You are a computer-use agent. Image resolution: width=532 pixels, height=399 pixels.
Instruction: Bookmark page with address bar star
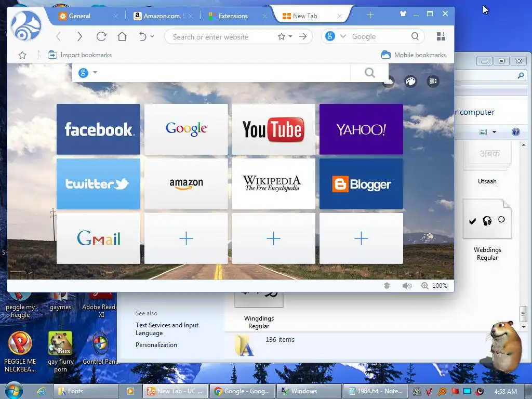(281, 37)
